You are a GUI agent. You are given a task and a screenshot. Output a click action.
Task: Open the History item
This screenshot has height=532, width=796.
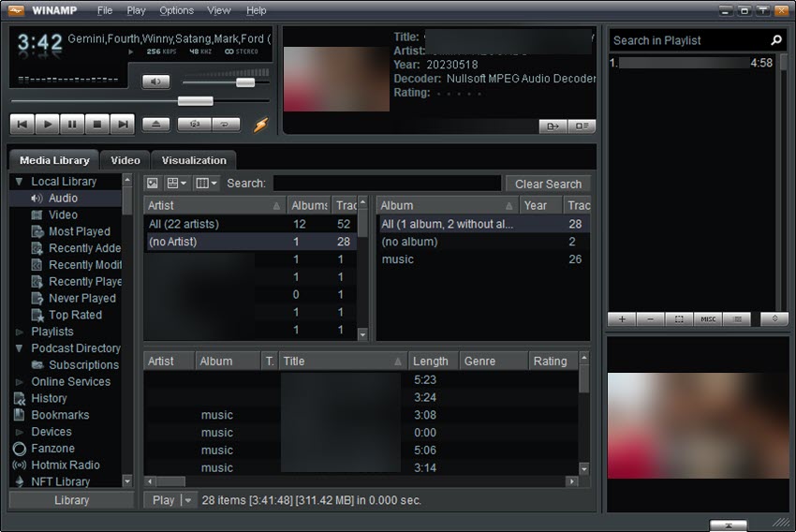pos(49,398)
